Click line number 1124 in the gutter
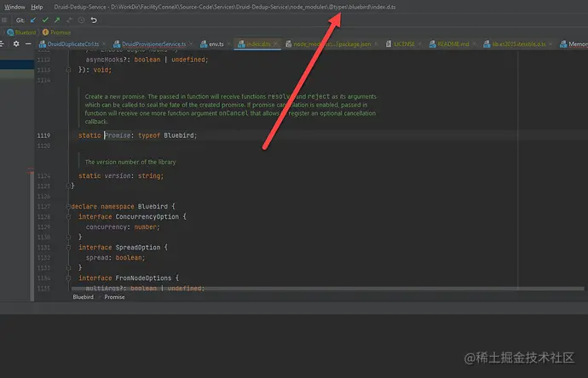The image size is (588, 378). 43,175
